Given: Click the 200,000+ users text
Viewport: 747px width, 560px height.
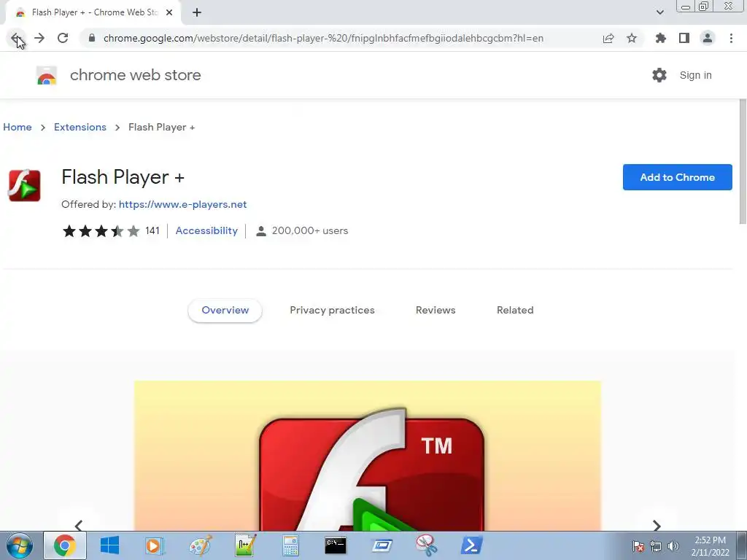Looking at the screenshot, I should pyautogui.click(x=309, y=230).
